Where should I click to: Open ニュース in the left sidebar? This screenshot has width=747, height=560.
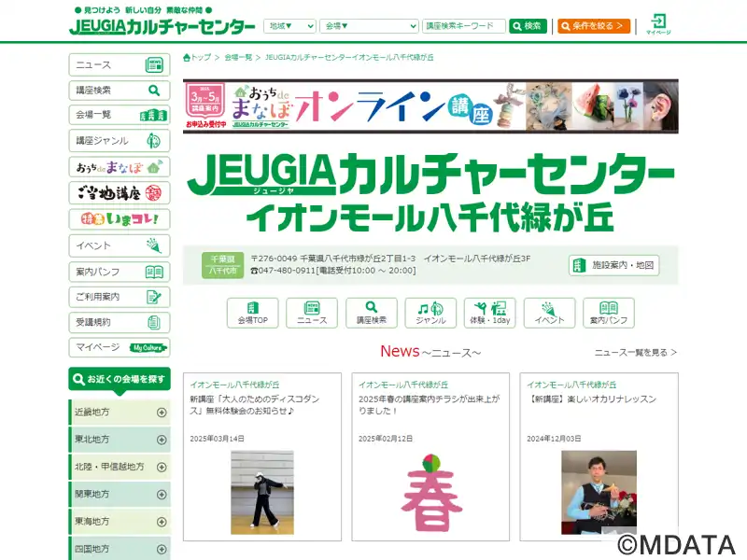[120, 64]
